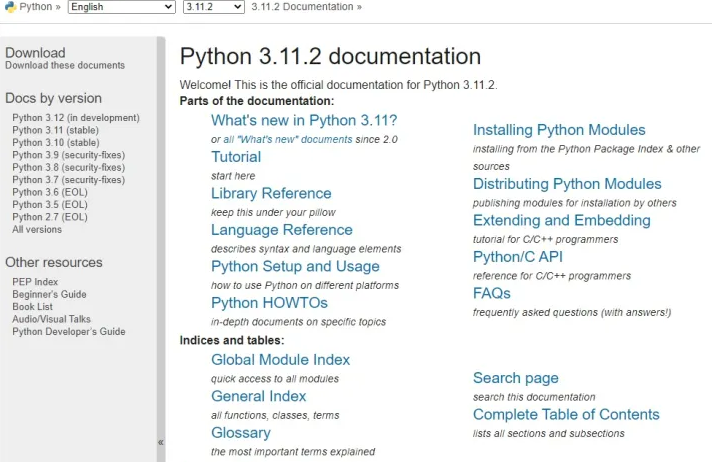Click 'frequently asked questions (with answers!)' text
Image resolution: width=712 pixels, height=462 pixels.
[x=572, y=313]
